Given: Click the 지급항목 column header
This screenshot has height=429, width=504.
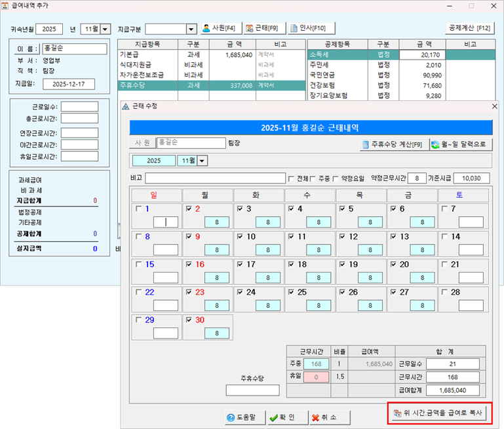Looking at the screenshot, I should [x=148, y=45].
